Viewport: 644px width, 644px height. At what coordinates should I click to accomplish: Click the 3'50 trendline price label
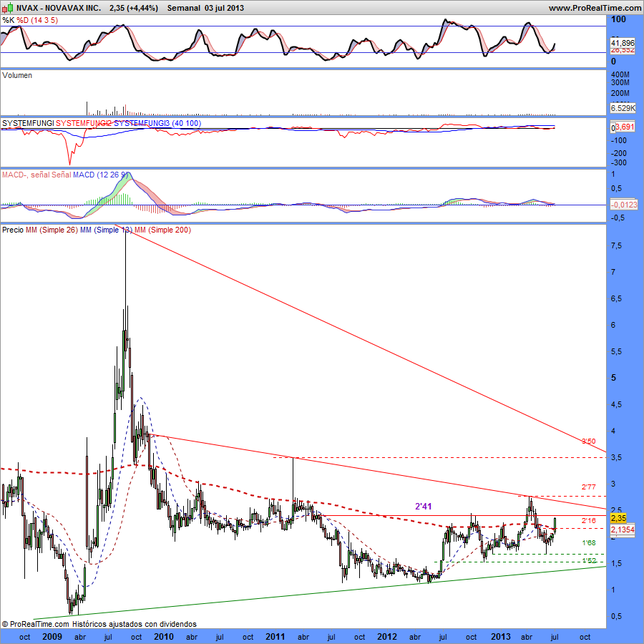588,441
